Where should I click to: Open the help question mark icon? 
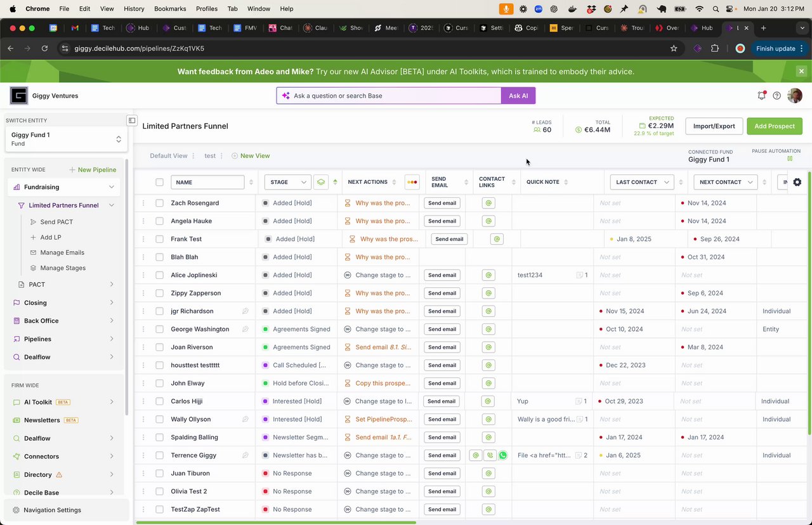pos(776,96)
